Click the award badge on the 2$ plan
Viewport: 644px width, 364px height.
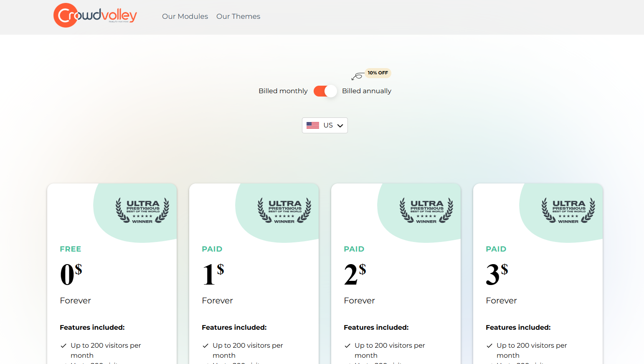tap(426, 211)
